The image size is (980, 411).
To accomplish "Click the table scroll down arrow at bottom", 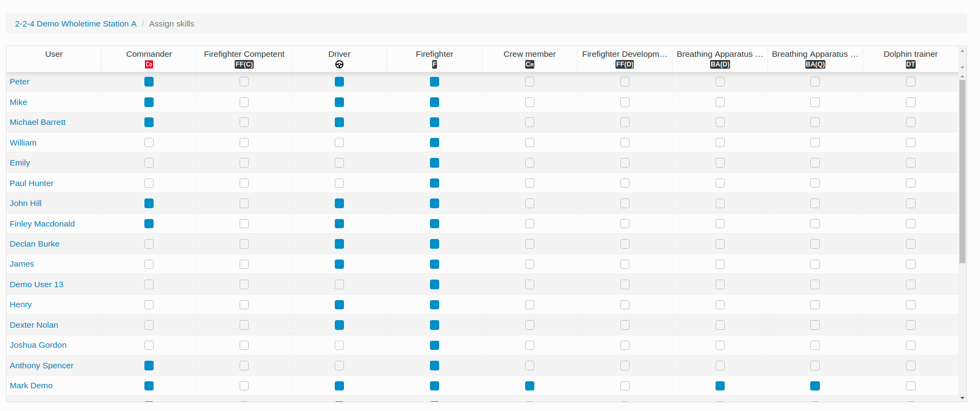I will [962, 398].
